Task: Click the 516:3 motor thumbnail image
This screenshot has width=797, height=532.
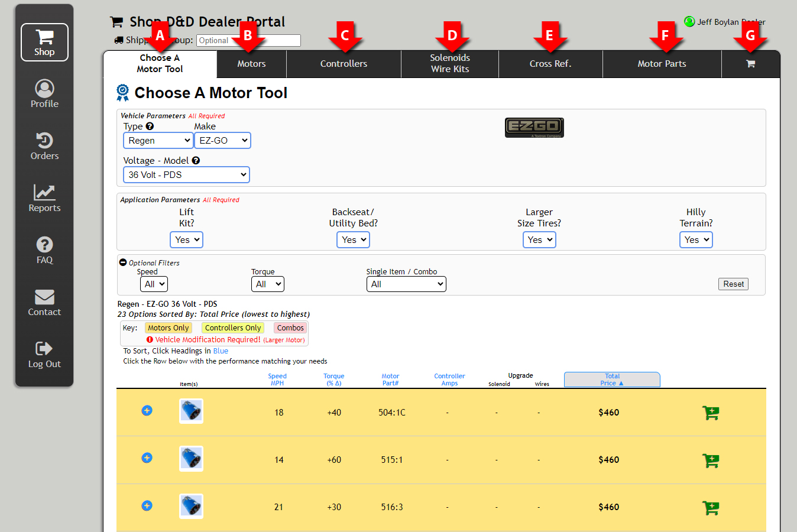Action: click(x=191, y=506)
